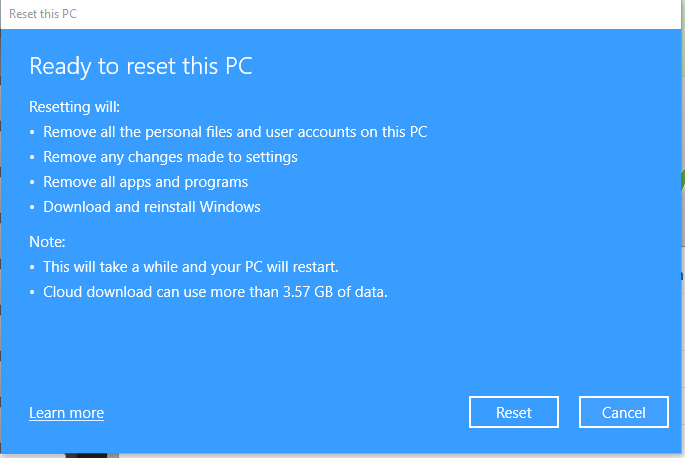Click the "Reset this PC" window title
Screen dimensions: 685x458
42,14
